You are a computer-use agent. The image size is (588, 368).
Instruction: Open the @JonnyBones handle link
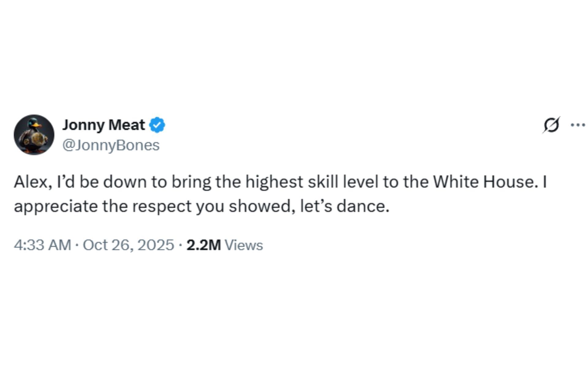[111, 145]
